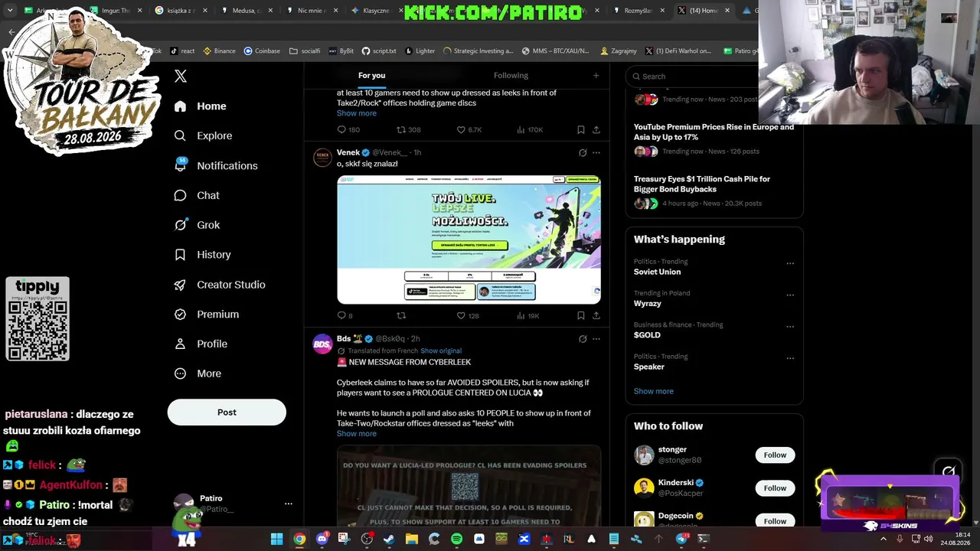Open the Coinbase bookmark
The width and height of the screenshot is (980, 551).
[x=262, y=51]
